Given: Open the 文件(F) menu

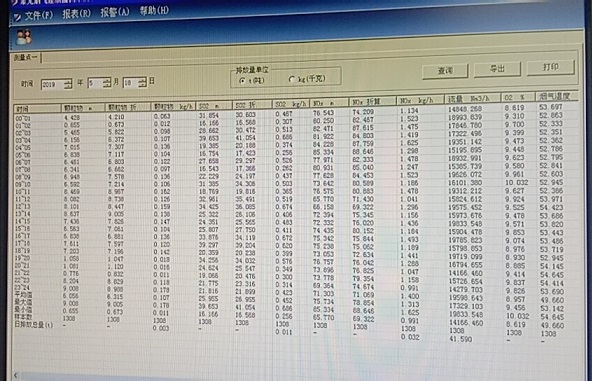Looking at the screenshot, I should (39, 15).
